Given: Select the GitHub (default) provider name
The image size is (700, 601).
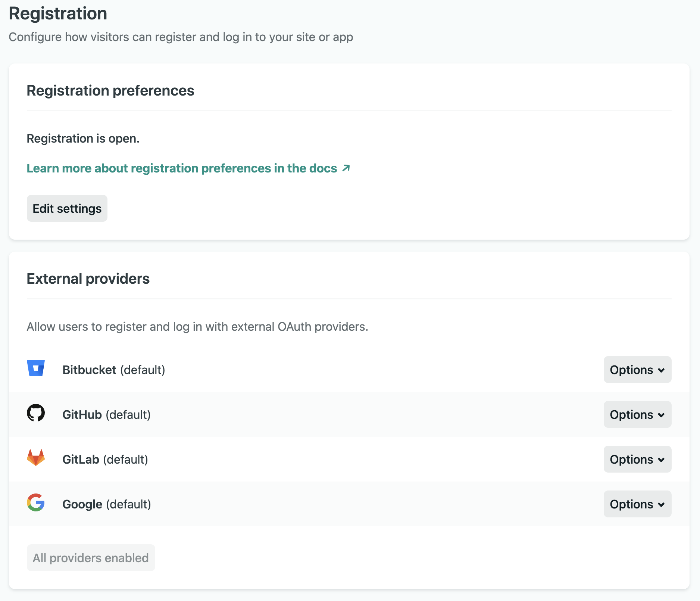Looking at the screenshot, I should click(x=106, y=415).
